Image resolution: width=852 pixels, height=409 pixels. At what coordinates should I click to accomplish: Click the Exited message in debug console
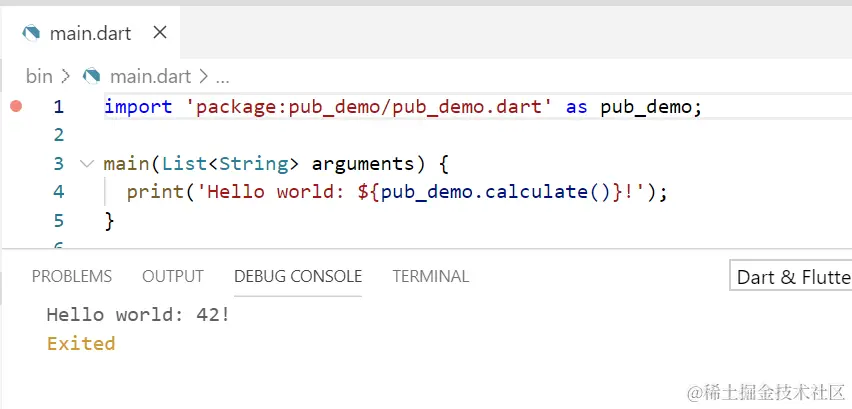click(x=81, y=343)
